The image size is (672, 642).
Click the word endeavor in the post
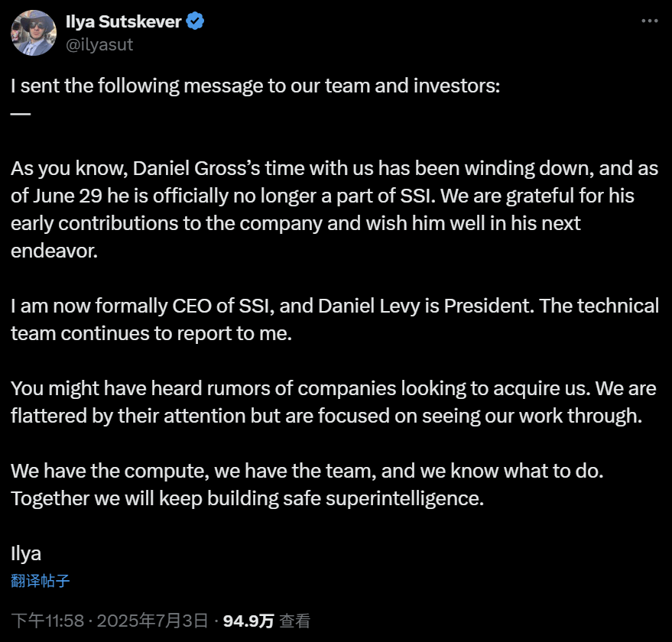(x=54, y=251)
